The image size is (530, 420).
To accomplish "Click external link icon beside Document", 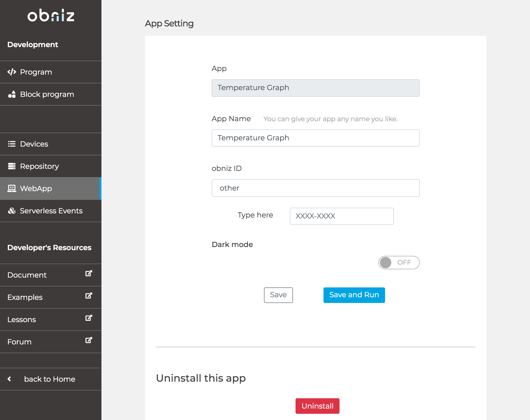I will point(89,274).
